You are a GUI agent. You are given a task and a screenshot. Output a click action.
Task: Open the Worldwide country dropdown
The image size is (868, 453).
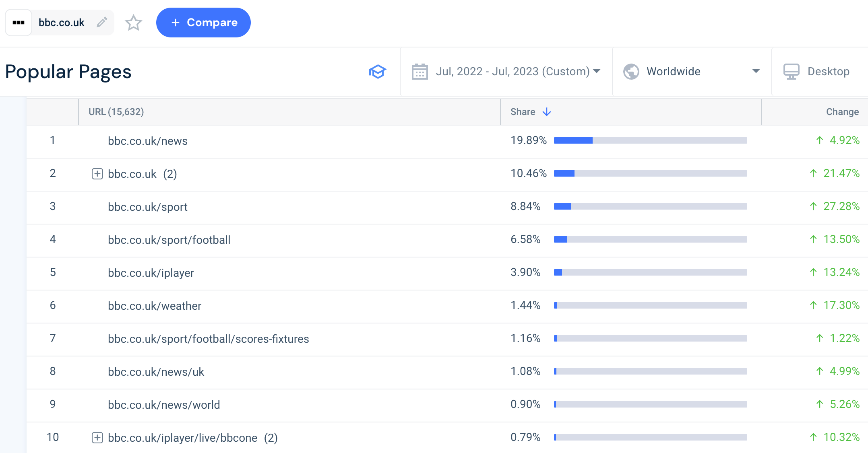click(x=692, y=72)
